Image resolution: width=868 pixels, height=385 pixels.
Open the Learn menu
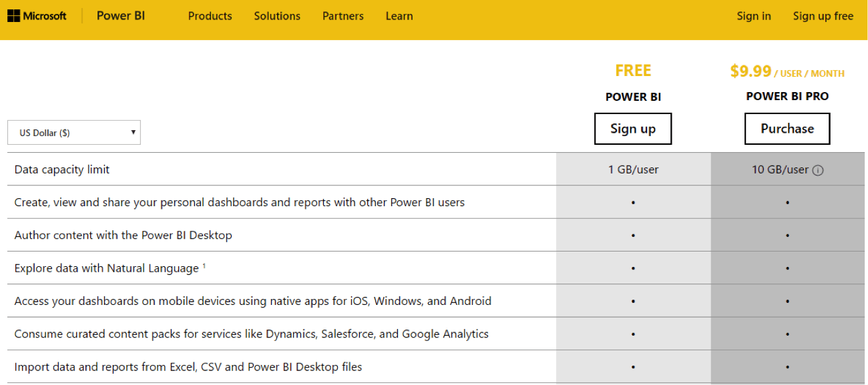(399, 16)
